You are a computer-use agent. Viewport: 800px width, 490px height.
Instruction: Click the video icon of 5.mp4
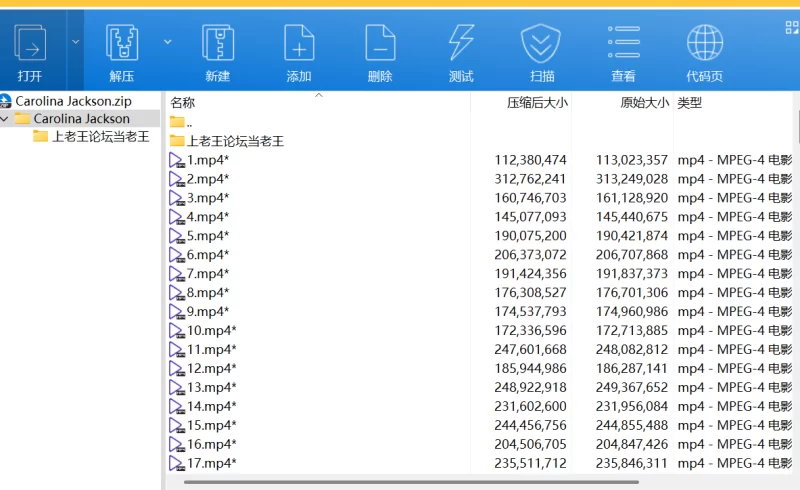click(177, 236)
